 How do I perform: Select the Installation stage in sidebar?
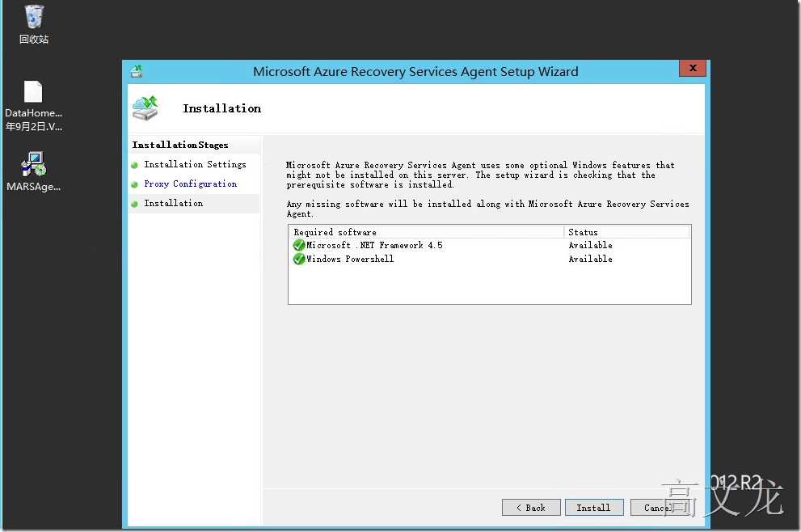click(173, 203)
